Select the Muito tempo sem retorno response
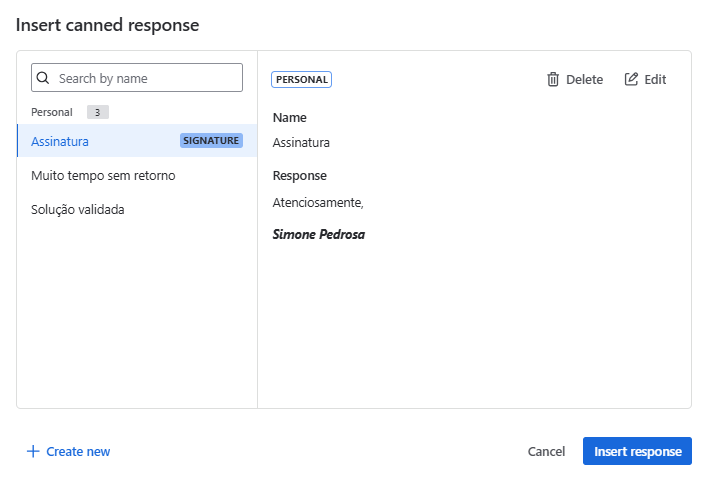Screen dimensions: 714x485 (103, 176)
